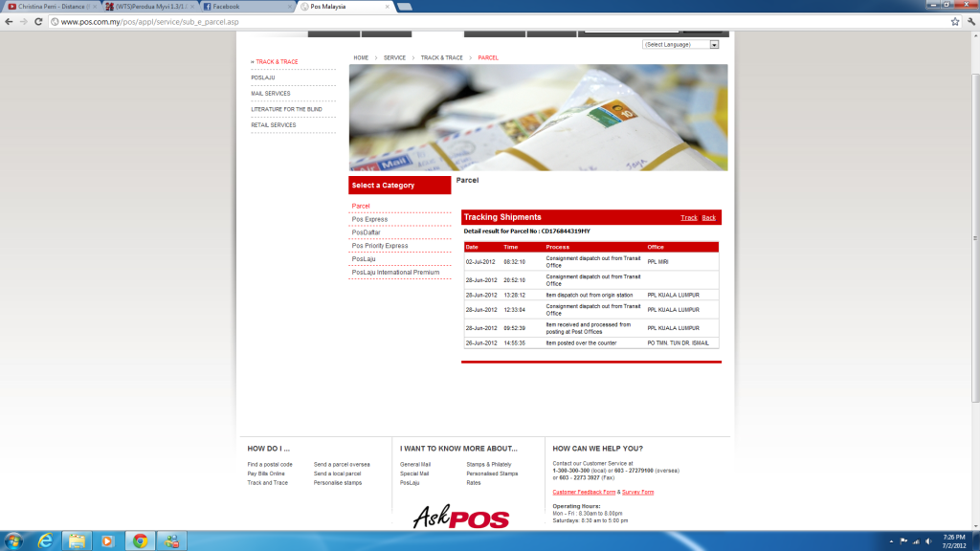Open Mail Services in the sidebar

click(271, 94)
